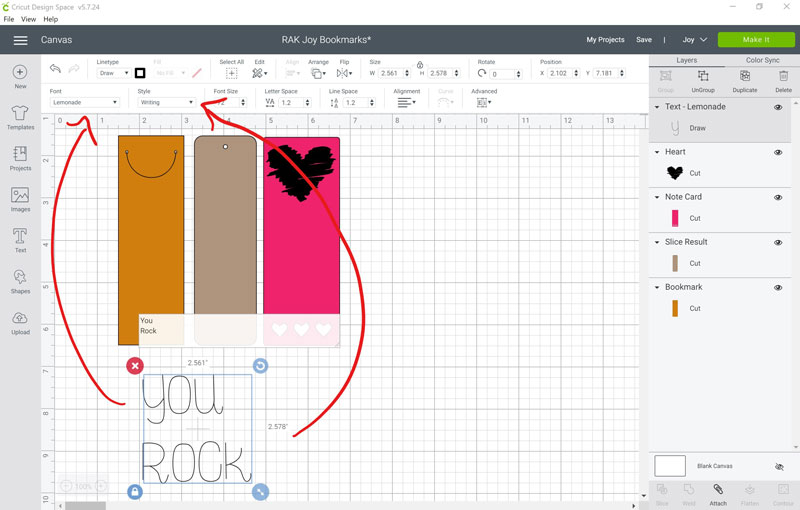Toggle the size lock aspect ratio icon
This screenshot has width=800, height=510.
pyautogui.click(x=419, y=65)
